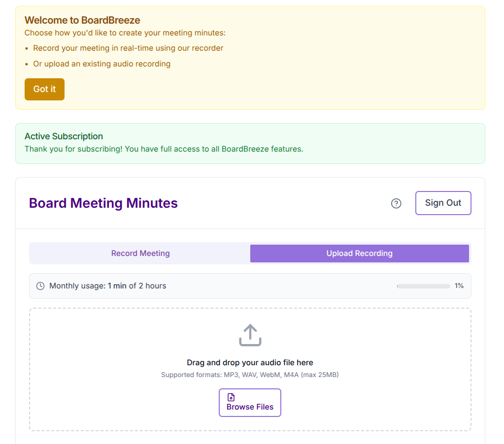Click 'Monthly usage: 1 min of 2 hours' text
The height and width of the screenshot is (444, 504).
pyautogui.click(x=108, y=285)
